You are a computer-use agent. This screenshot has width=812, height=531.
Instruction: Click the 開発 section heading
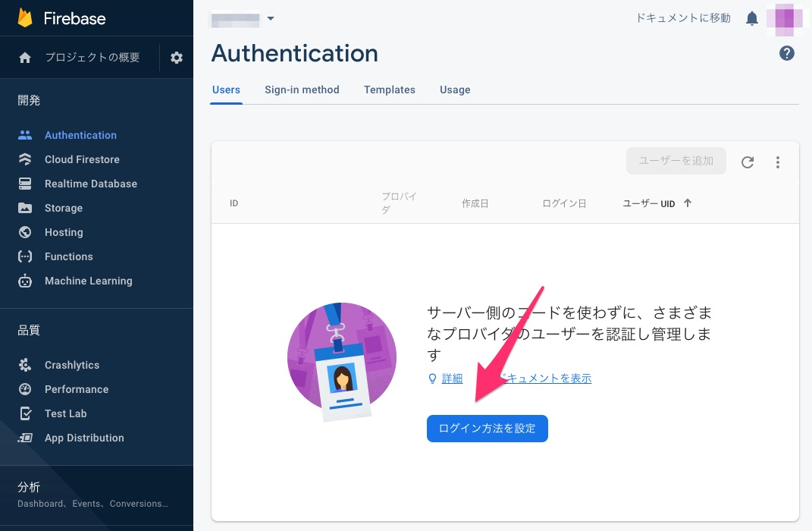(x=29, y=100)
